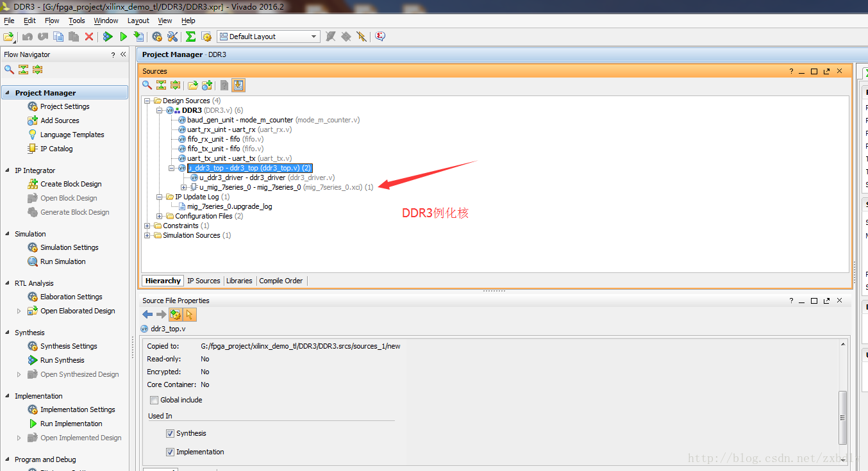Screen dimensions: 868x471
Task: Click Run Simulation in the Flow Navigator
Action: [63, 261]
